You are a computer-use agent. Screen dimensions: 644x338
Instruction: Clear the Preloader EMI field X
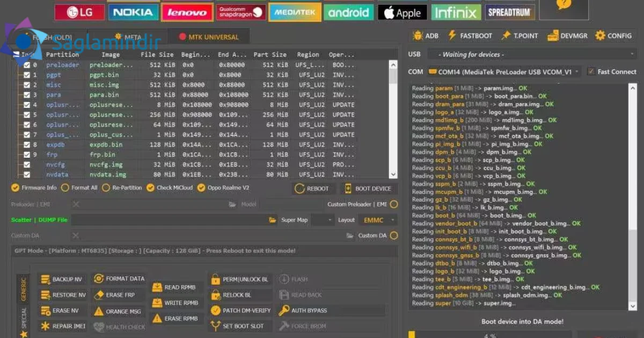[x=76, y=204]
